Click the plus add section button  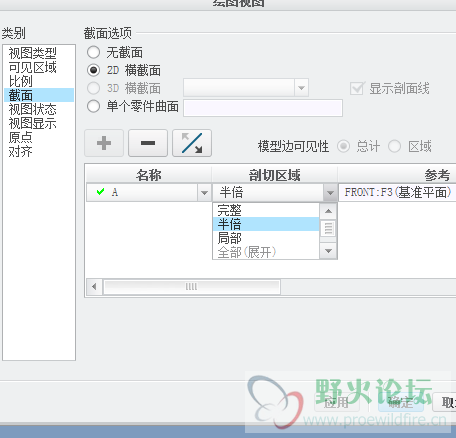click(x=104, y=143)
